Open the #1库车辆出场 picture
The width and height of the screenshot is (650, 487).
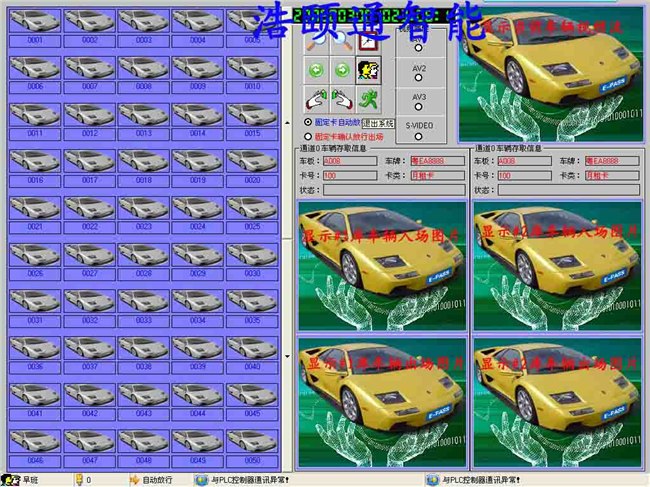(382, 403)
